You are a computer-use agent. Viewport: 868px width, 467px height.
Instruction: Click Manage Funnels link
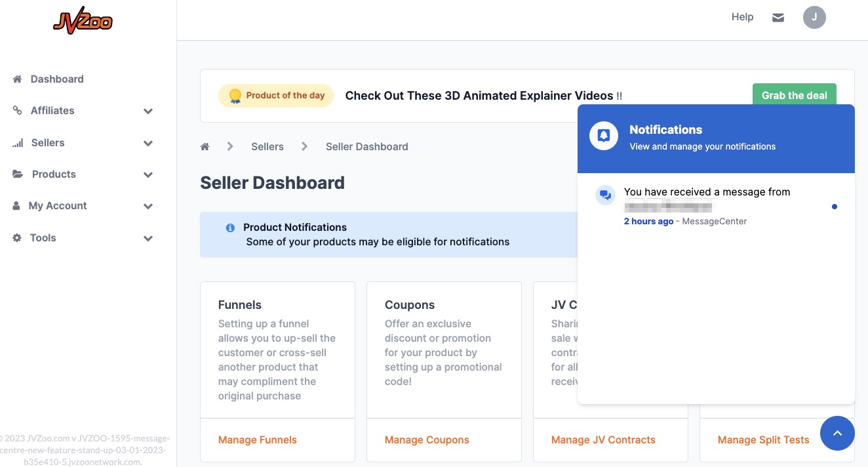pyautogui.click(x=258, y=439)
